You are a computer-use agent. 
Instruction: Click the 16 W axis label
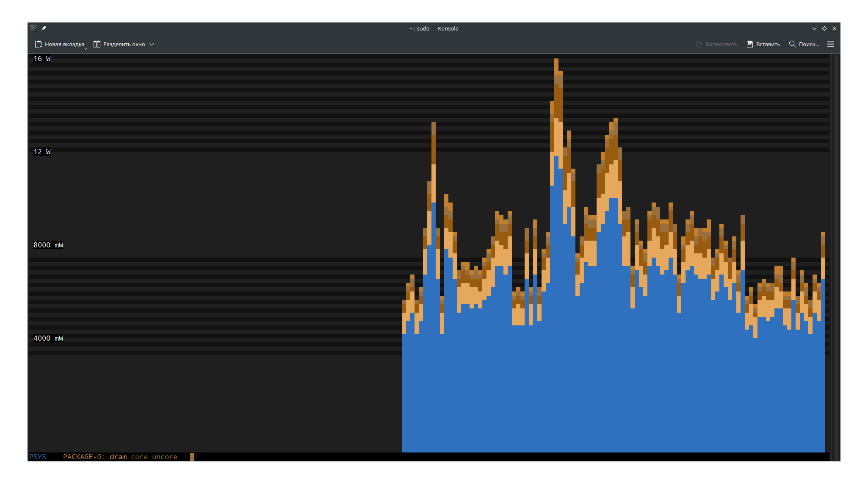coord(42,58)
